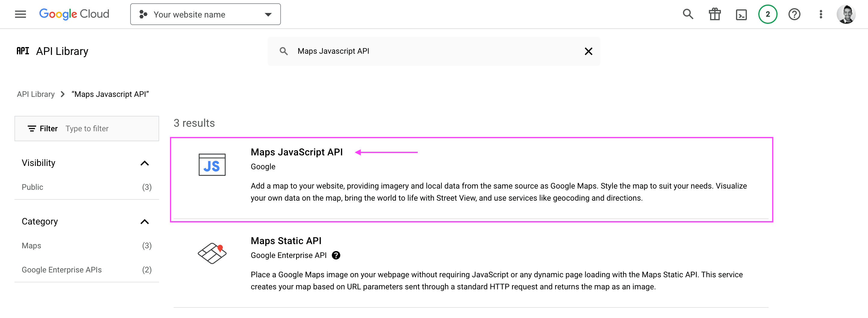Select the Google Enterprise APIs filter
868x318 pixels.
click(62, 269)
